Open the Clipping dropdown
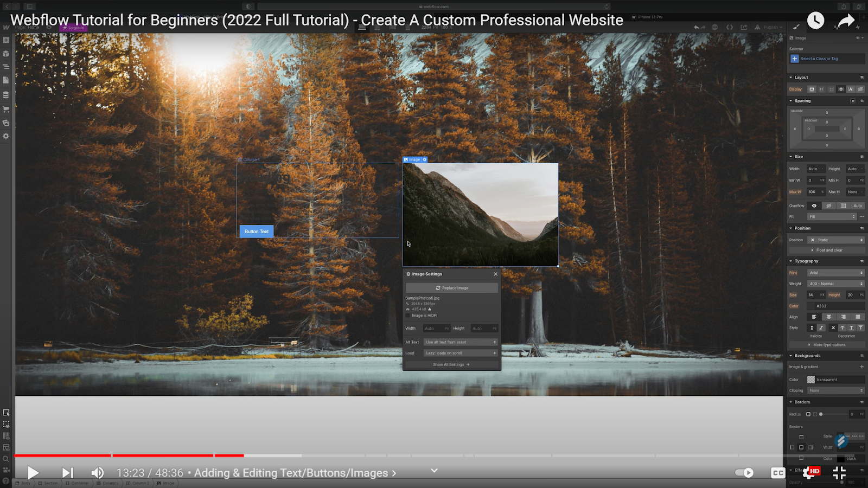The image size is (868, 488). click(x=835, y=390)
